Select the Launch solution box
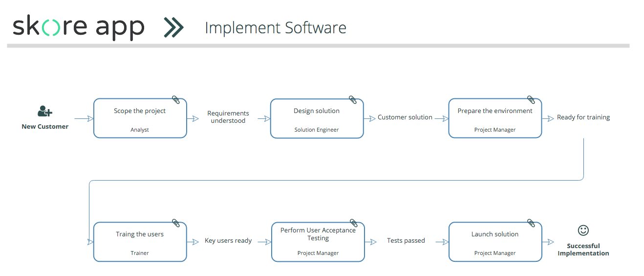Screen dimensions: 644x276 (x=495, y=242)
